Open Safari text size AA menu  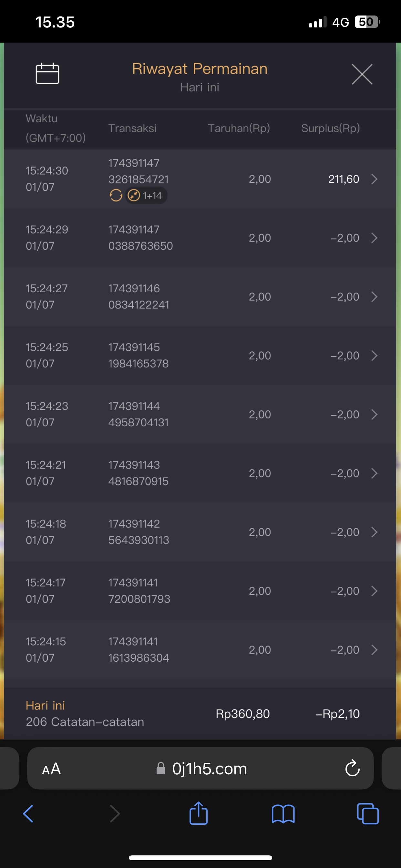[51, 769]
